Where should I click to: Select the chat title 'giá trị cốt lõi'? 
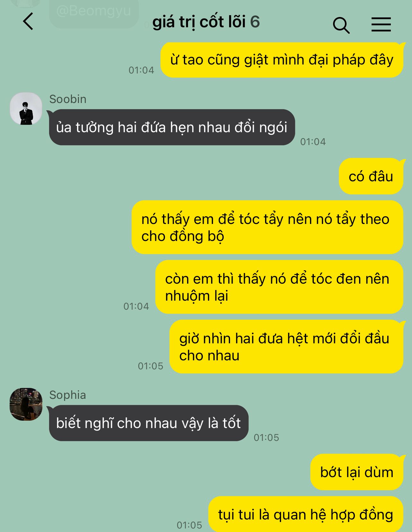click(x=199, y=22)
